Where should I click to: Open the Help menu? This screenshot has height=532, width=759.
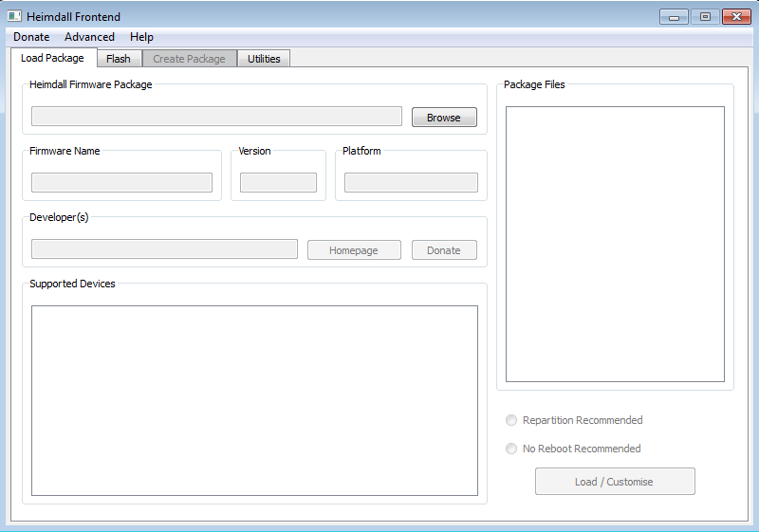coord(141,37)
